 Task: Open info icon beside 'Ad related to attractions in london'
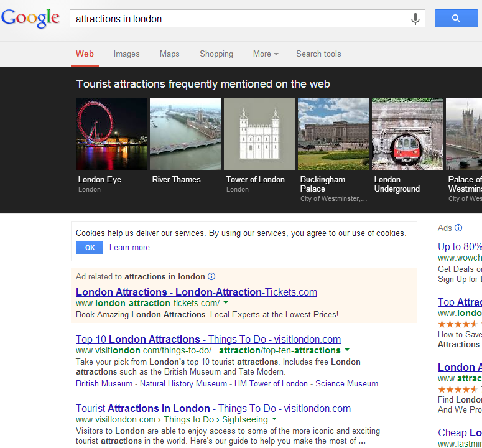[211, 276]
